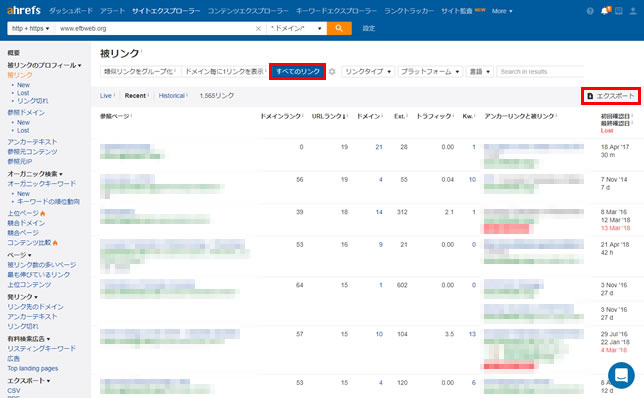
Task: Switch to the Historical tab
Action: [173, 96]
